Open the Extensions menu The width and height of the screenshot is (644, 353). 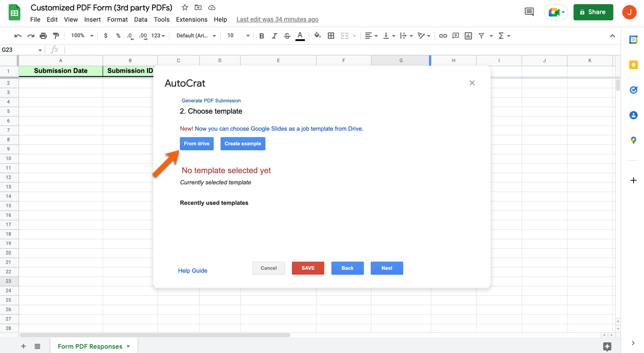coord(192,19)
